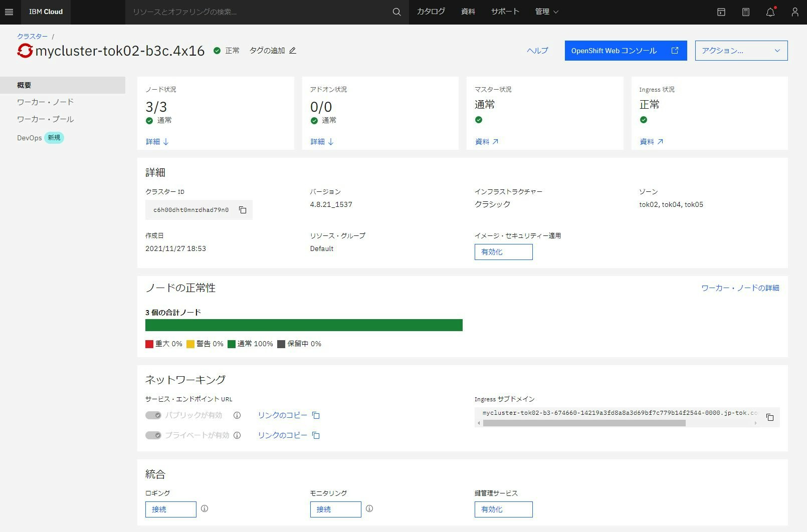Copy the cluster ID using the copy icon
807x532 pixels.
coord(243,210)
